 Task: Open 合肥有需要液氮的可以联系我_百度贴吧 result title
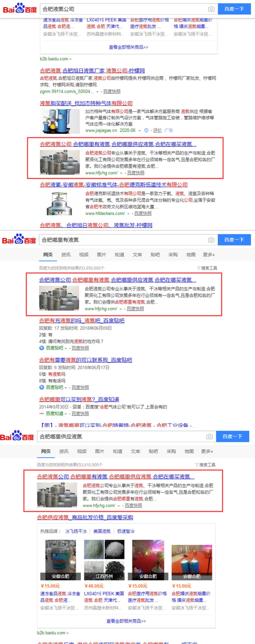86,360
